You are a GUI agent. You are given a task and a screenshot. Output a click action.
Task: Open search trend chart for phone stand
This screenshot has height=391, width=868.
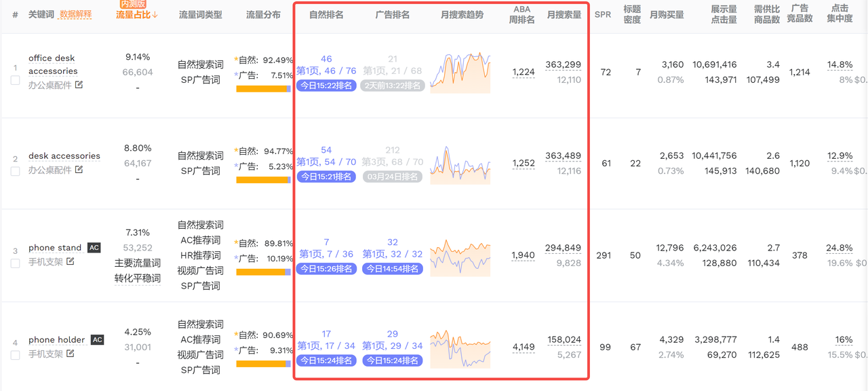pos(460,257)
